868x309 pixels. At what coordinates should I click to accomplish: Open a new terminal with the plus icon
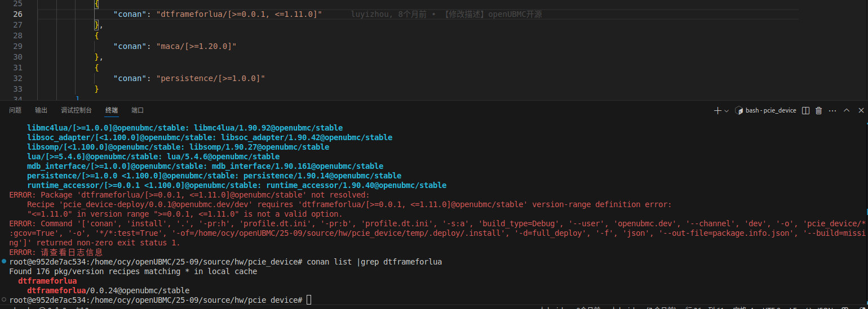coord(718,111)
